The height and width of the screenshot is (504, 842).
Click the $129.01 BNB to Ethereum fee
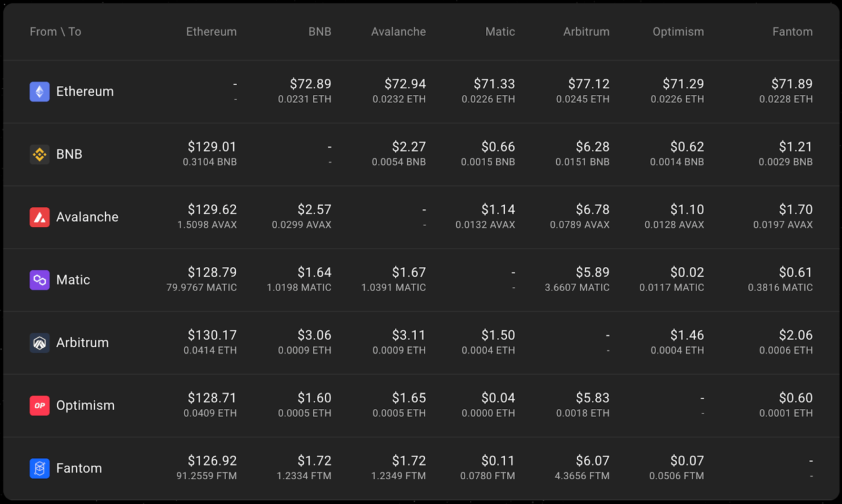coord(212,147)
